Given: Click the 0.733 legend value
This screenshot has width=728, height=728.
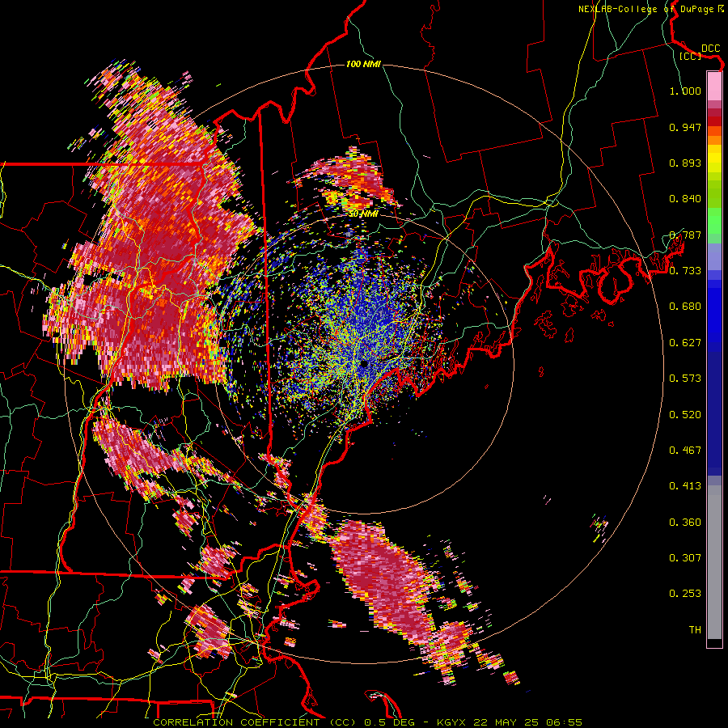Looking at the screenshot, I should tap(685, 271).
